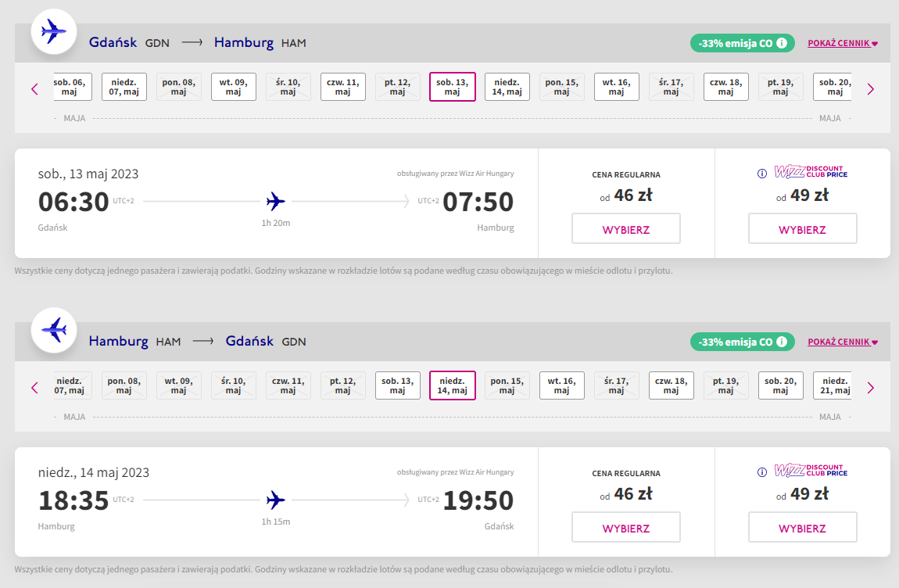Choose Wizz Discount Club fare for 18:35 flight
This screenshot has width=899, height=588.
click(x=803, y=527)
